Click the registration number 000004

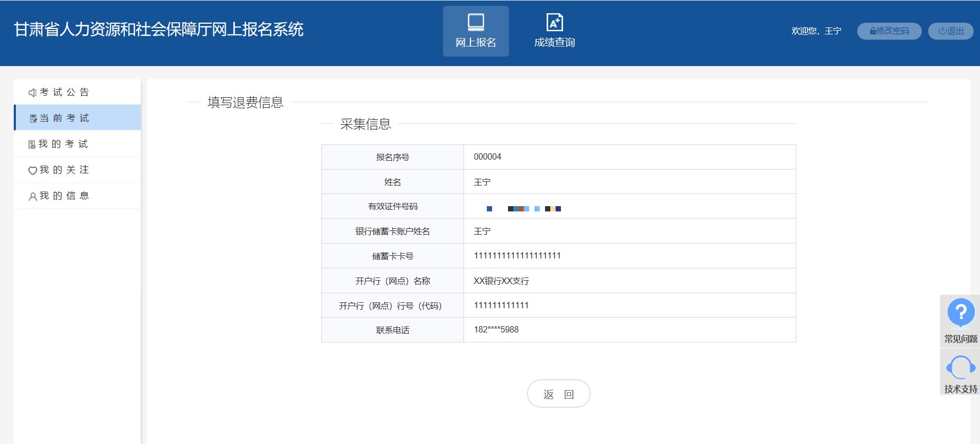pyautogui.click(x=487, y=156)
